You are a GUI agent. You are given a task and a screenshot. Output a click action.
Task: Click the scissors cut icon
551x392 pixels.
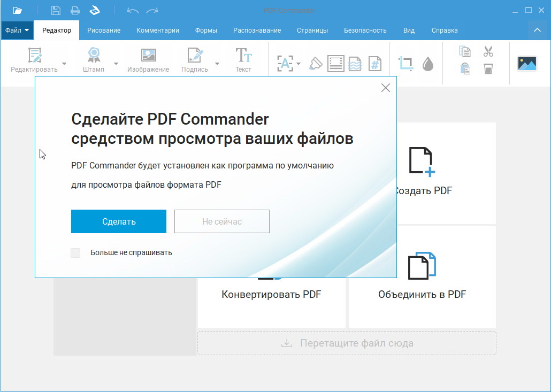tap(488, 52)
